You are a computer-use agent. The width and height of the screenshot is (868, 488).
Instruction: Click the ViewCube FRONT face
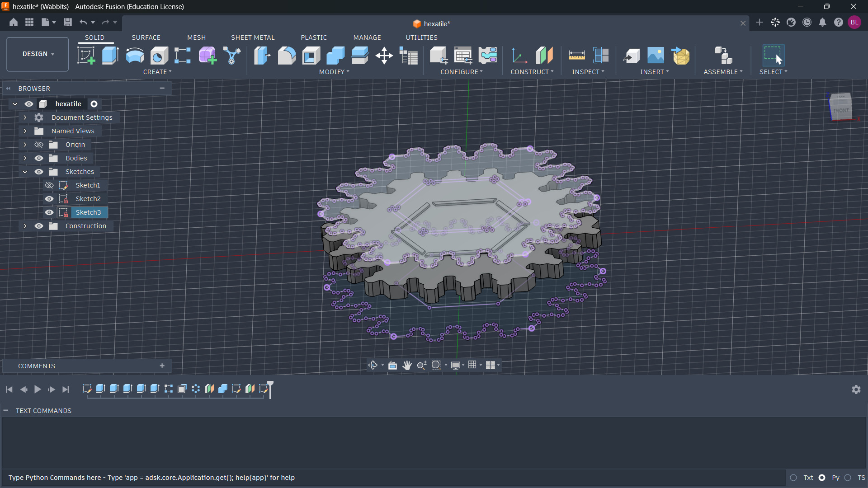pyautogui.click(x=841, y=110)
